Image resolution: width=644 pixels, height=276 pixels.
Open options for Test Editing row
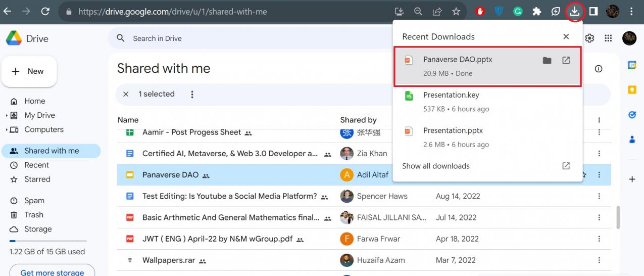click(599, 196)
